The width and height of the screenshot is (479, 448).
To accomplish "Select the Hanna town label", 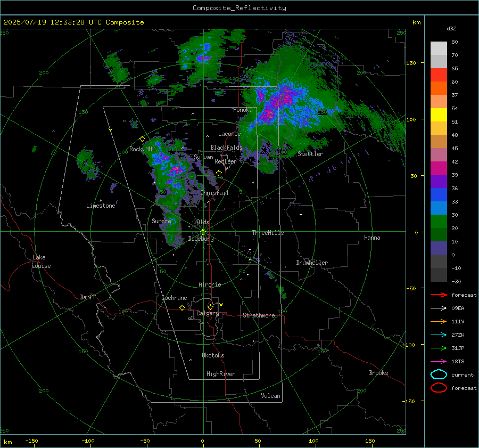I will point(372,238).
